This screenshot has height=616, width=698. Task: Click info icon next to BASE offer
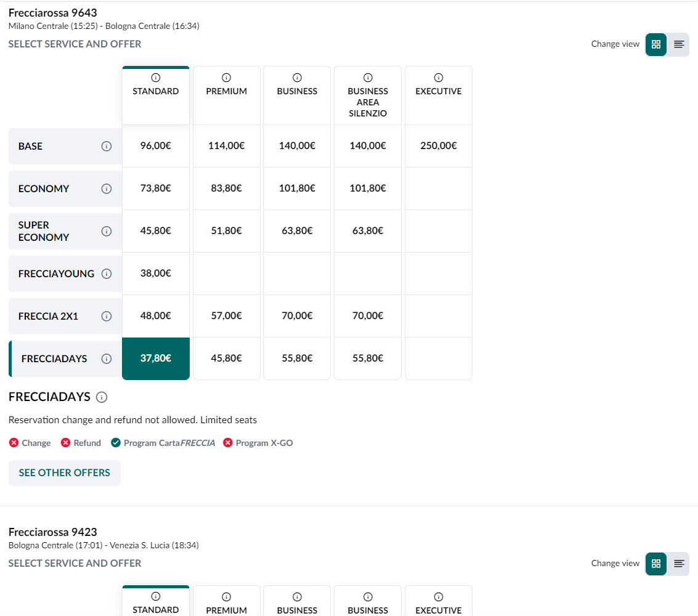pos(107,147)
